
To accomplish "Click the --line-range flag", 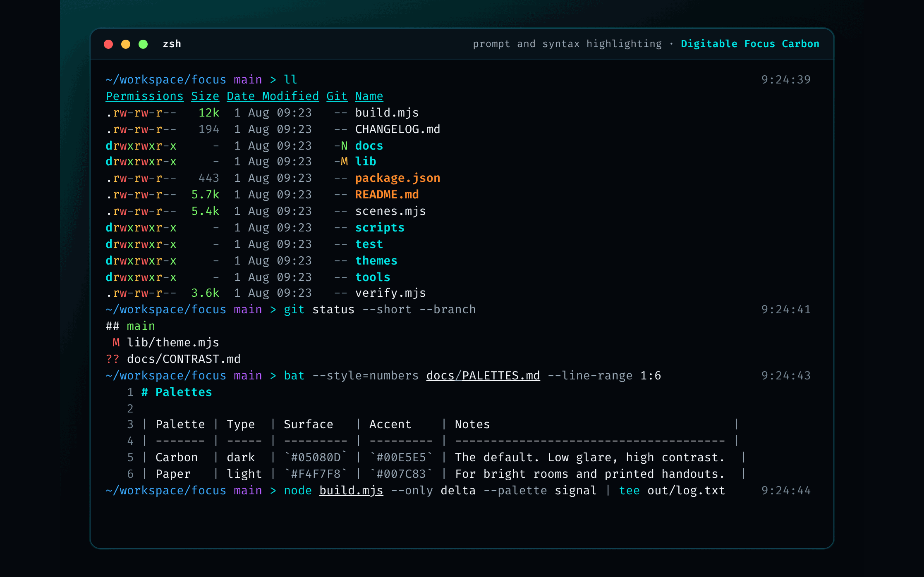I will pos(590,376).
